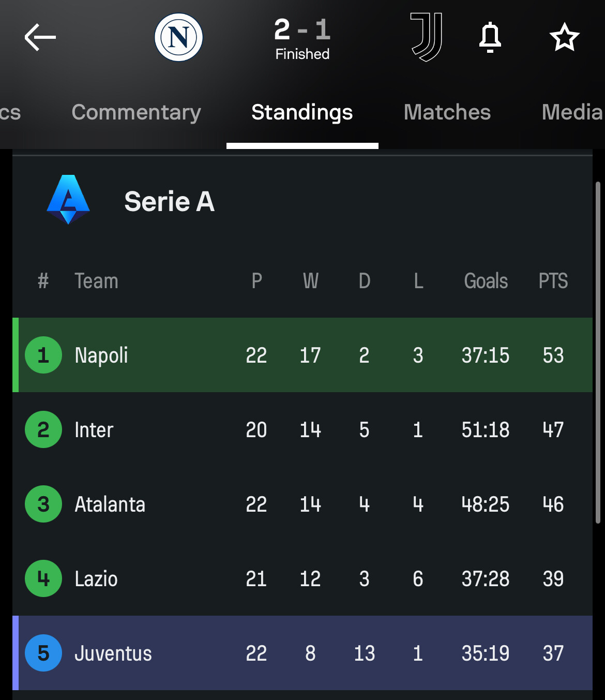
Task: Tap the back arrow icon
Action: [40, 37]
